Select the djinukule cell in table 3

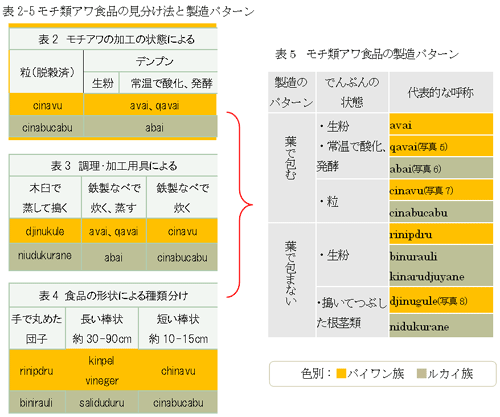45,231
